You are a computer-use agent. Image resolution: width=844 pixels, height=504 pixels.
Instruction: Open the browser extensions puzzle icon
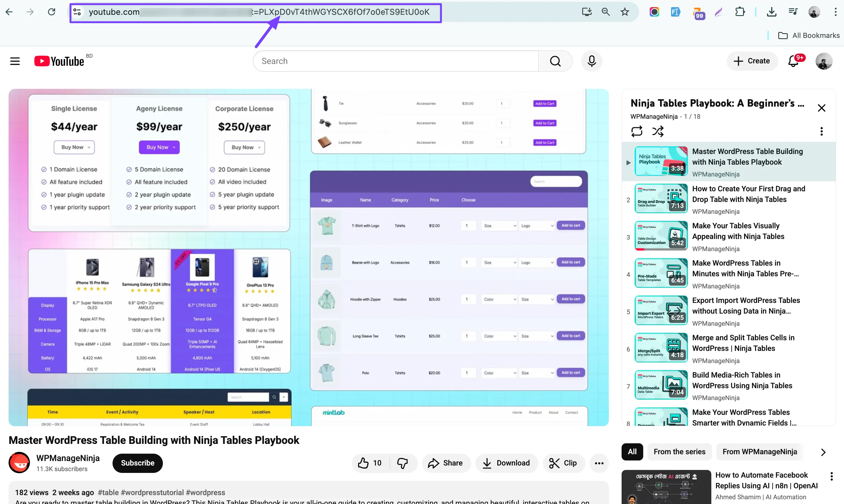pyautogui.click(x=740, y=12)
